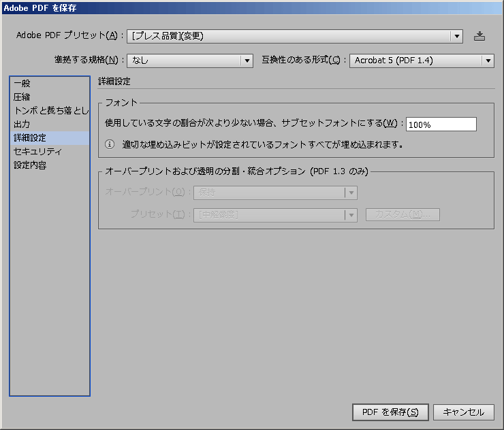Image resolution: width=504 pixels, height=430 pixels.
Task: Show the 設定内容 summary panel
Action: pyautogui.click(x=30, y=165)
